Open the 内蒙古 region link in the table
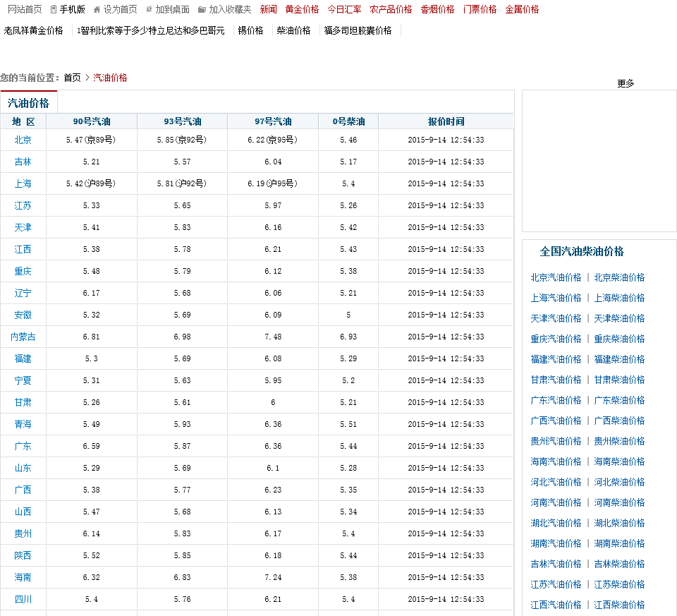 pos(23,337)
